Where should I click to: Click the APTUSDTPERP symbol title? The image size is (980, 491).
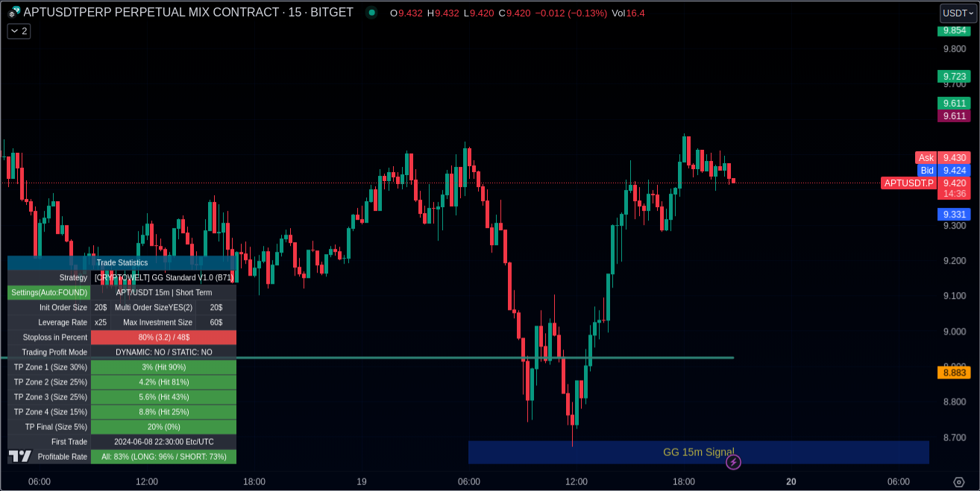(188, 13)
